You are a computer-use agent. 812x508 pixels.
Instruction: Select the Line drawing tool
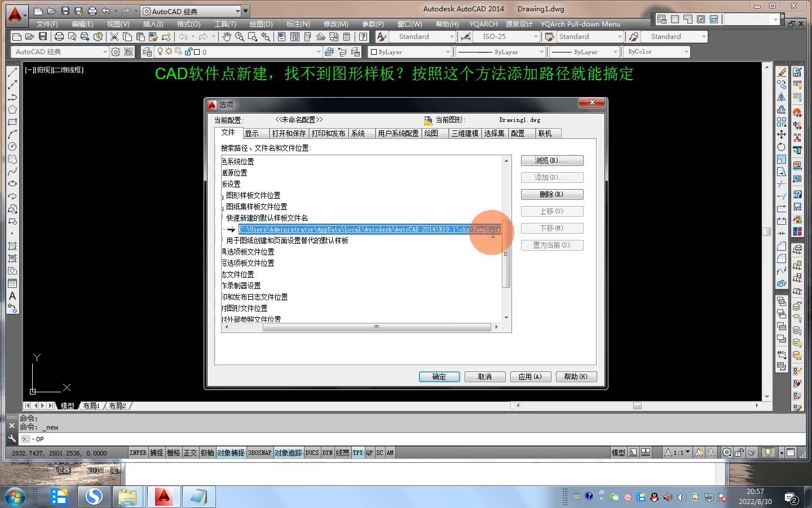point(12,72)
